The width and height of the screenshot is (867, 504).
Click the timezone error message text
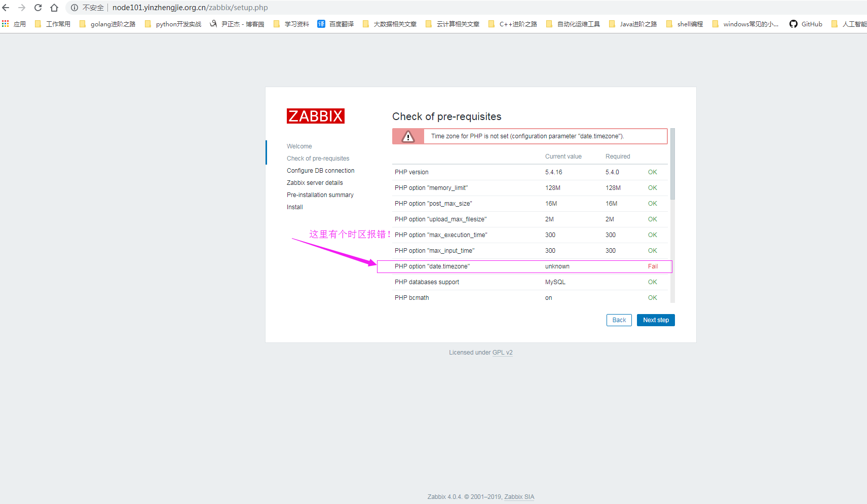(527, 136)
